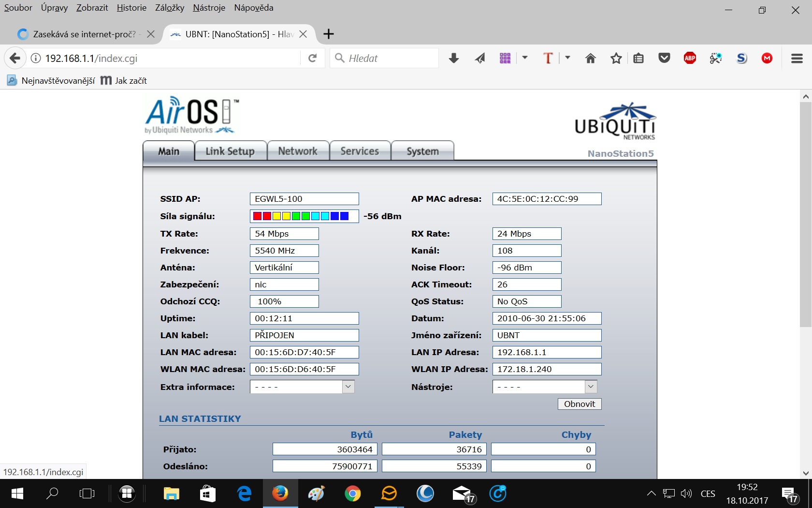Expand the Extra informace dropdown
Screen dimensions: 812x508
tap(348, 387)
